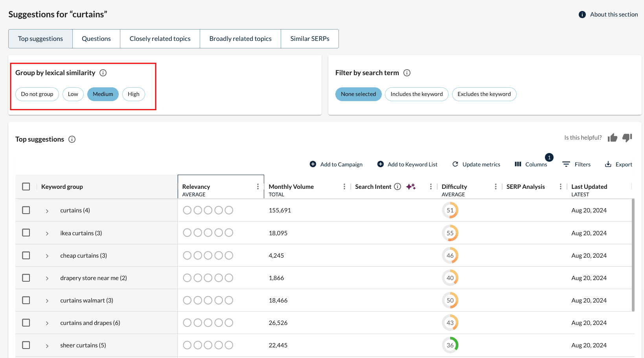Refresh metrics with Update metrics icon

(455, 164)
